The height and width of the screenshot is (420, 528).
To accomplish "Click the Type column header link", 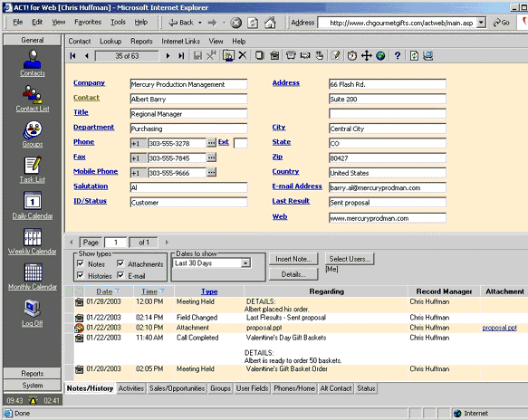I will pyautogui.click(x=209, y=291).
